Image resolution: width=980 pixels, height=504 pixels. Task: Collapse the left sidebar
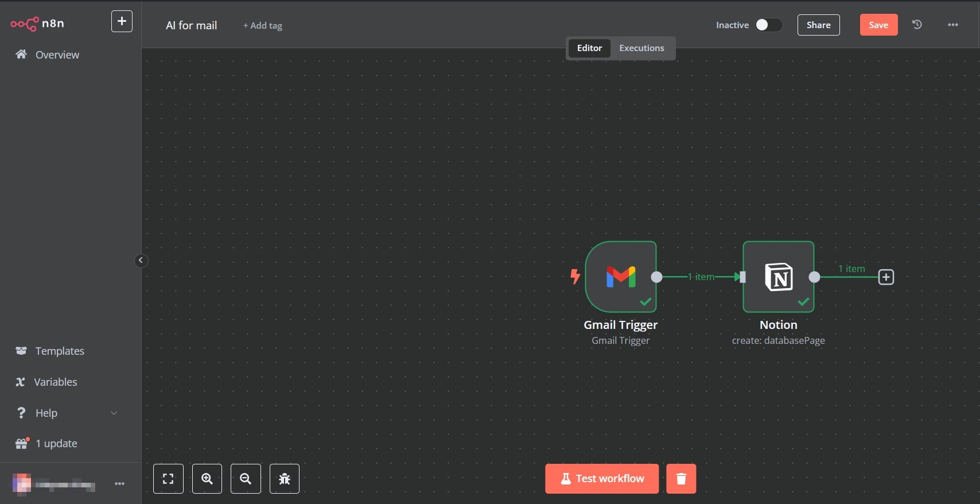point(141,261)
